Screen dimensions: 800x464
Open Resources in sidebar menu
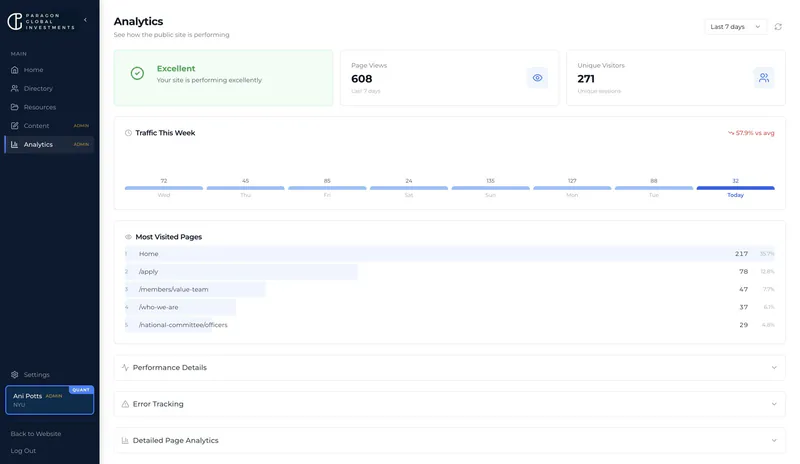click(49, 107)
